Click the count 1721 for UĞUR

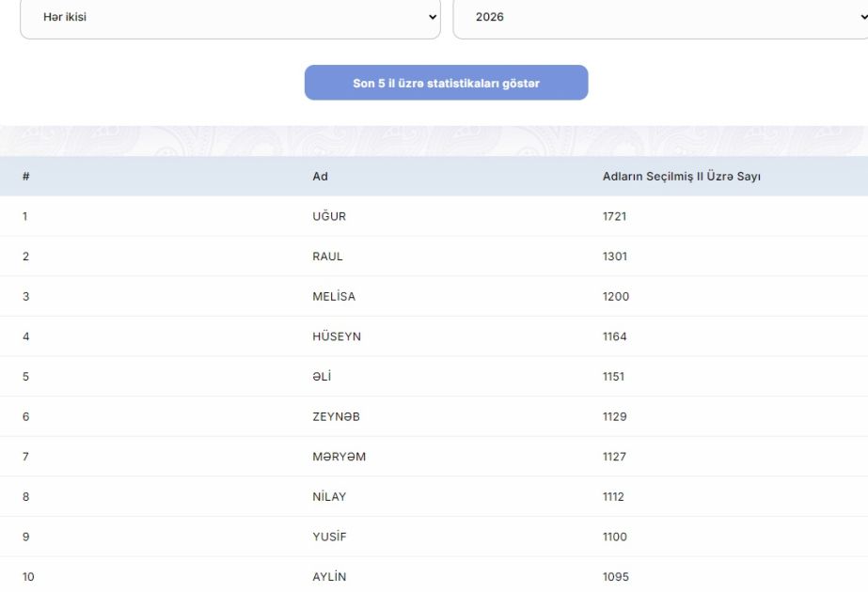tap(614, 216)
